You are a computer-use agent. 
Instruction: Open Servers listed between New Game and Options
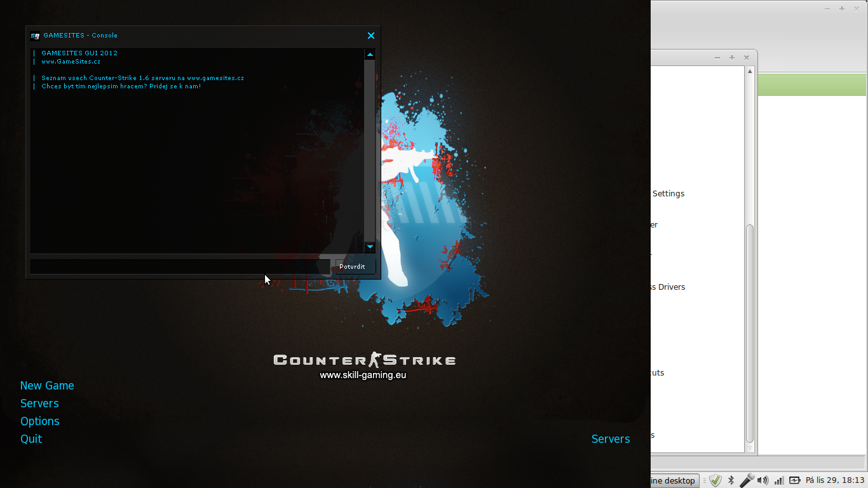39,403
